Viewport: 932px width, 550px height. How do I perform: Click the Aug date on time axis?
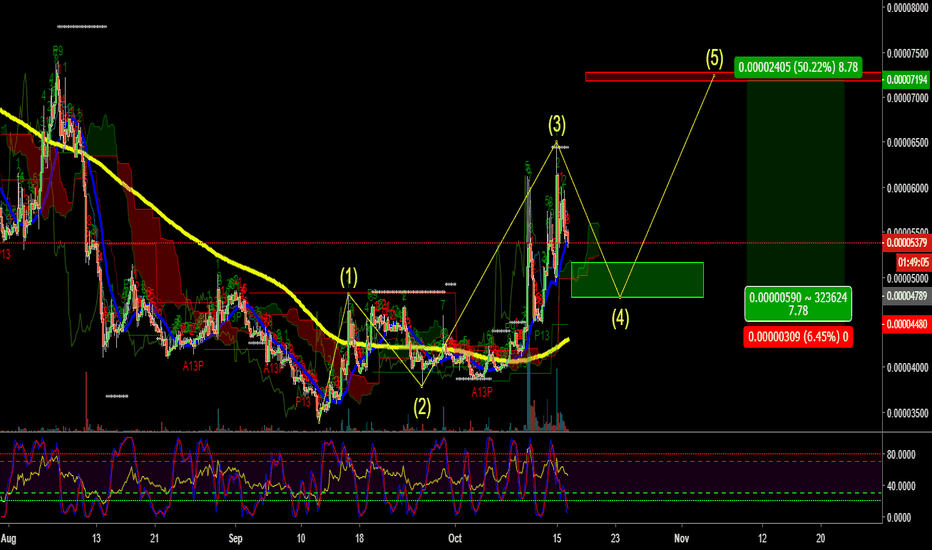[x=8, y=539]
